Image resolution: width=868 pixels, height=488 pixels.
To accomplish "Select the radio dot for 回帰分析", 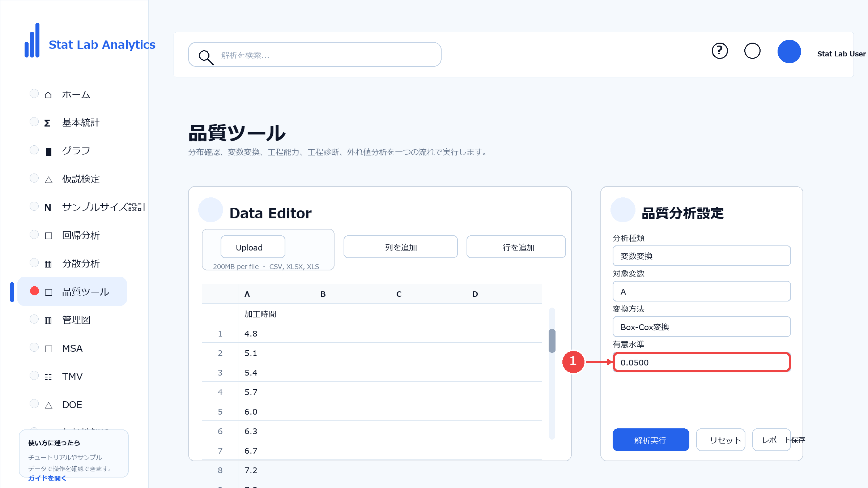I will coord(34,235).
